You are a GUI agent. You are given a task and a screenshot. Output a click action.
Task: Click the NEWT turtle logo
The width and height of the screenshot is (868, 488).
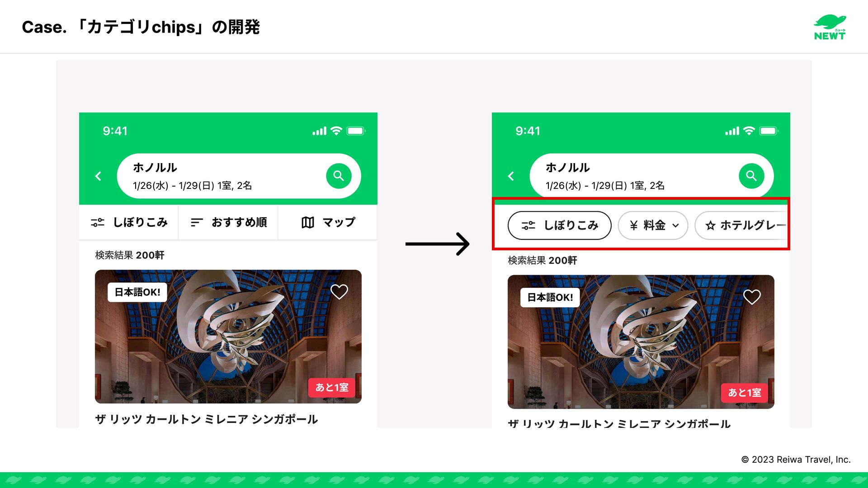click(830, 28)
